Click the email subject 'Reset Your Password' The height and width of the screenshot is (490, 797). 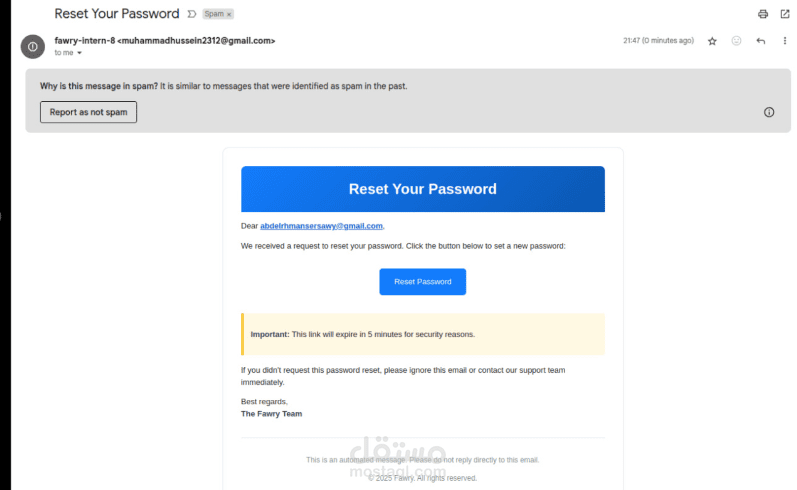tap(117, 14)
